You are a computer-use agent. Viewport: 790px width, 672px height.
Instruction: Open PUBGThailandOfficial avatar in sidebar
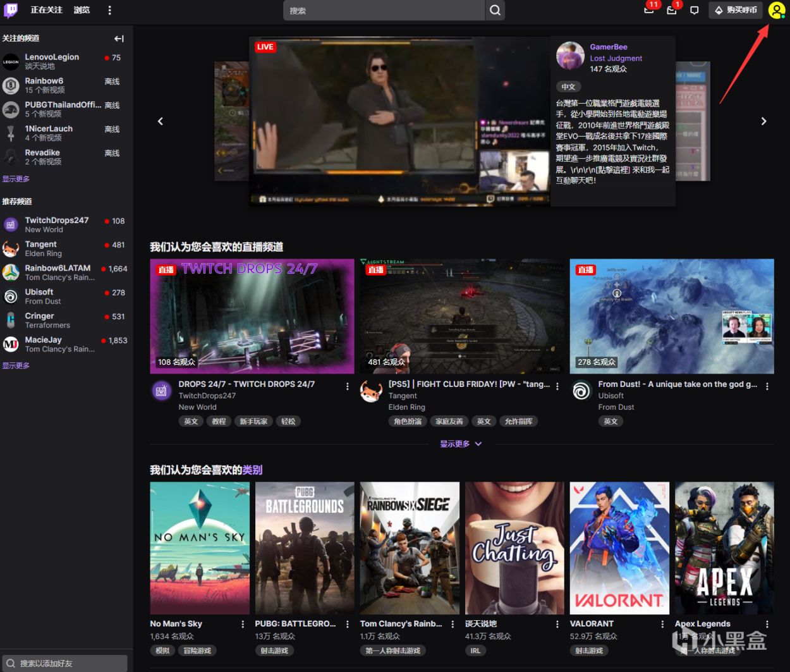pyautogui.click(x=11, y=109)
